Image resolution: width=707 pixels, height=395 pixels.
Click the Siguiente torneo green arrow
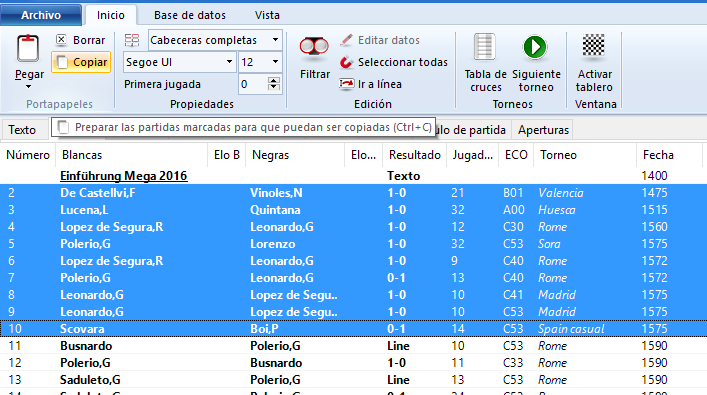pos(535,47)
